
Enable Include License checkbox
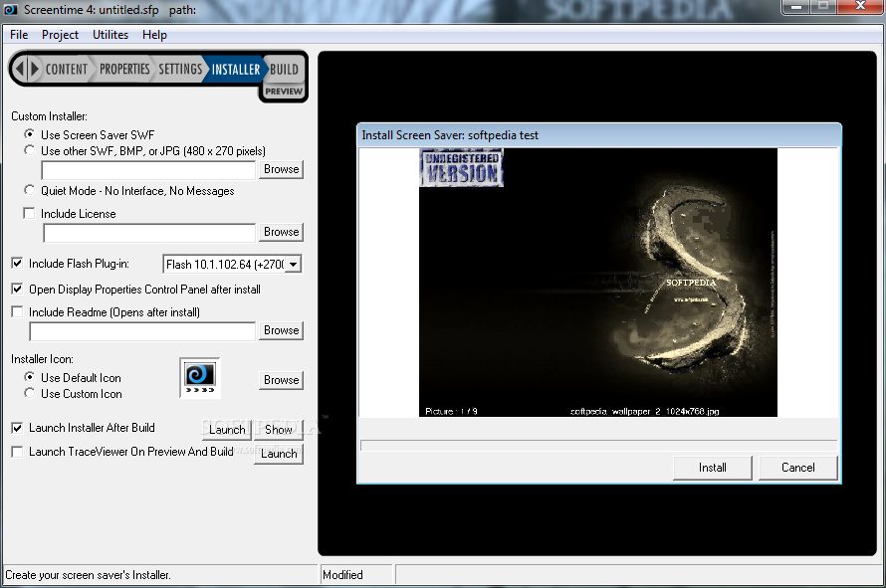click(x=30, y=213)
